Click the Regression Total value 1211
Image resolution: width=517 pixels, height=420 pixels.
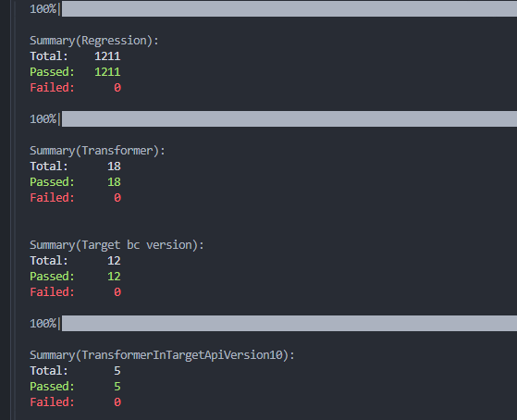click(x=107, y=56)
